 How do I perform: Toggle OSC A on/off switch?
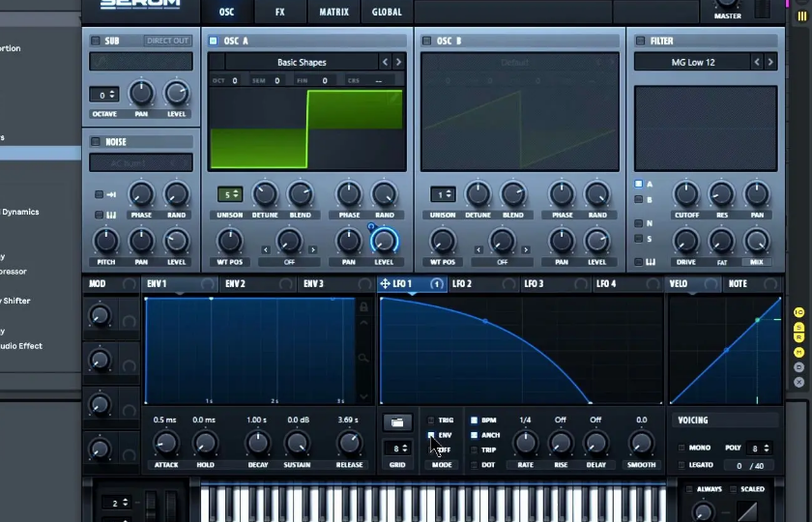pos(214,41)
